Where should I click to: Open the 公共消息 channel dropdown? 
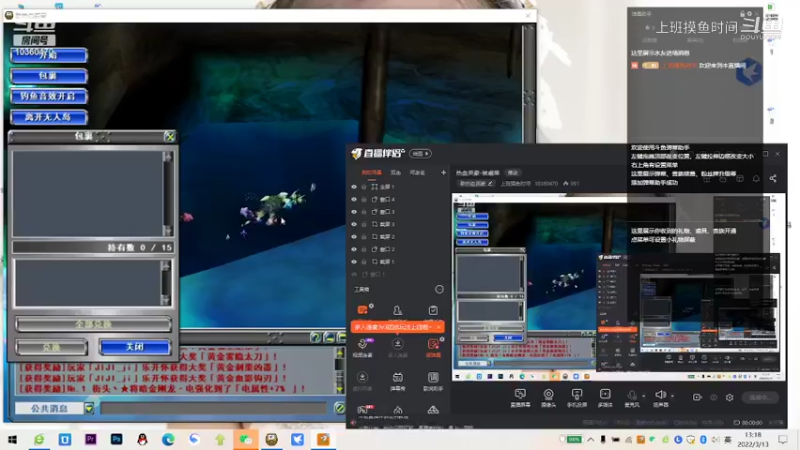coord(89,408)
